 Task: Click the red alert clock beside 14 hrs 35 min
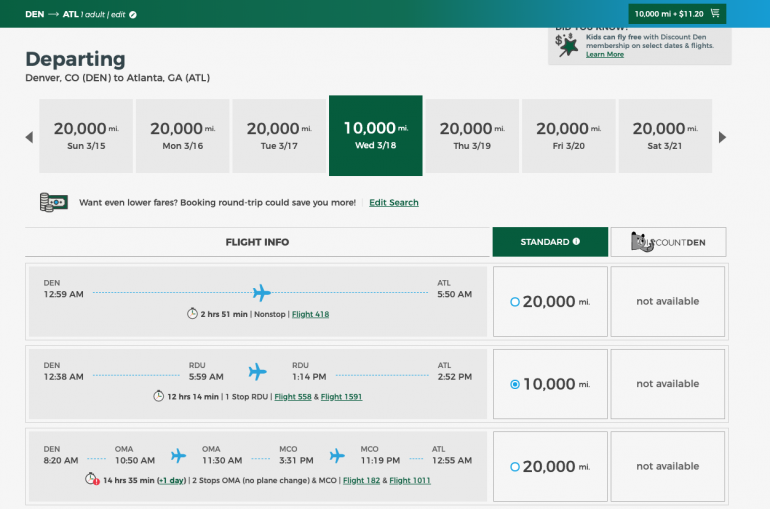pyautogui.click(x=92, y=480)
